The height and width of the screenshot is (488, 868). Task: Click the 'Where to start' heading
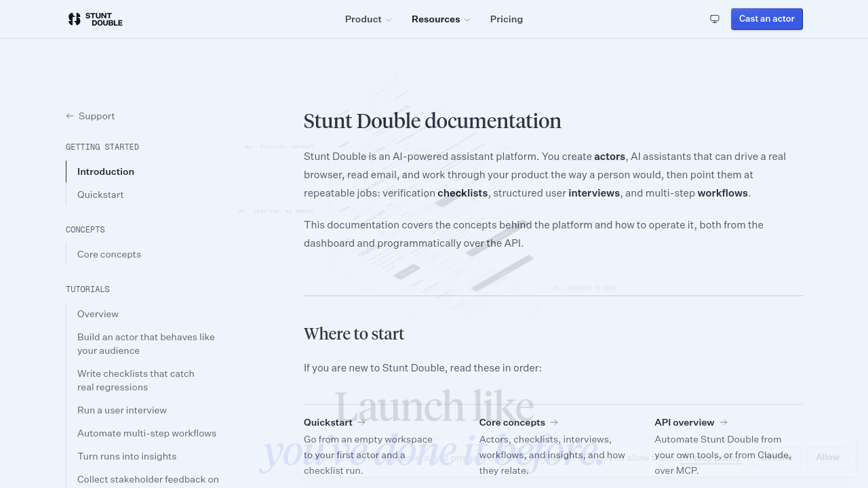pyautogui.click(x=354, y=333)
